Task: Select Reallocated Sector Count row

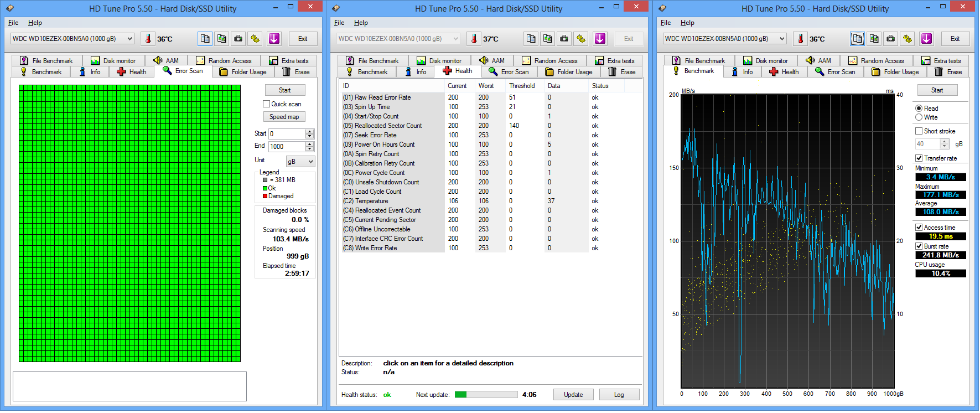Action: point(490,126)
